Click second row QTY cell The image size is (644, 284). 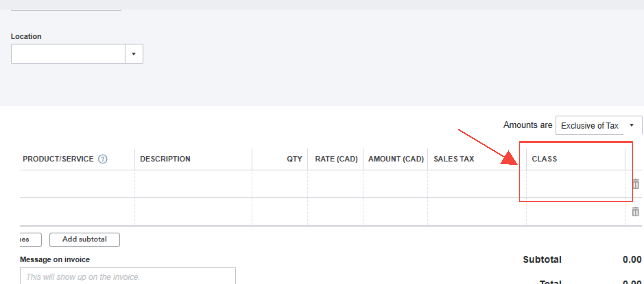click(x=280, y=212)
